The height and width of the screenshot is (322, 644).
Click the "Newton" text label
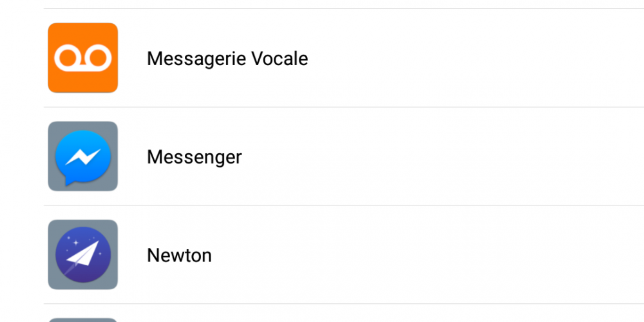[180, 256]
